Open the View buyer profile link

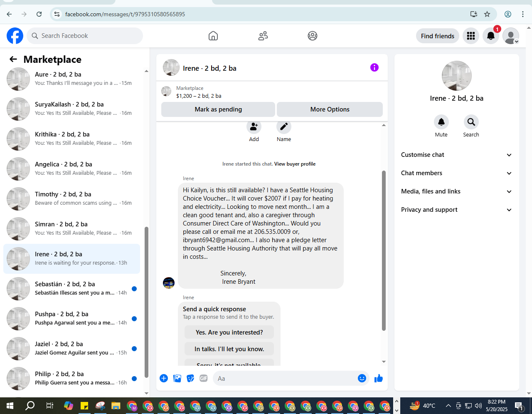295,164
